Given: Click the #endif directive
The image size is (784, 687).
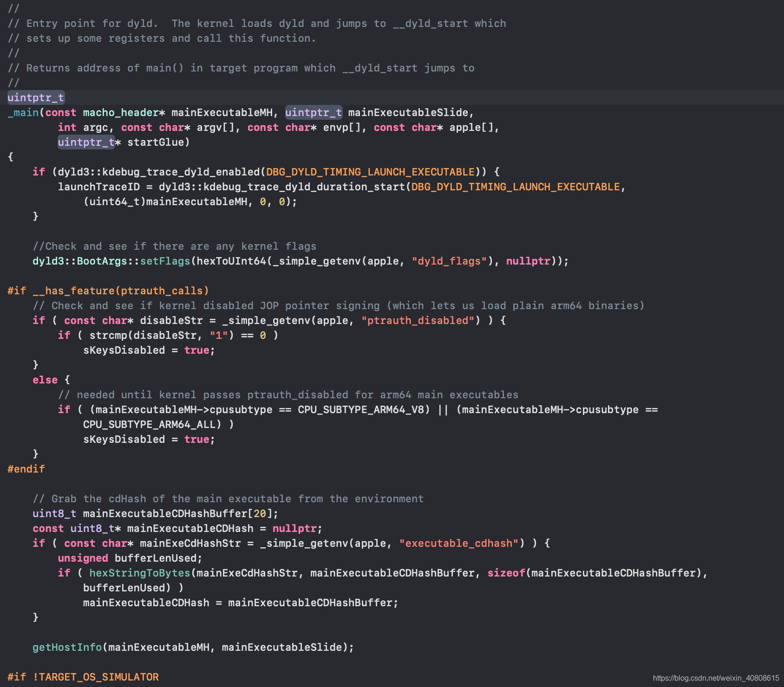Looking at the screenshot, I should coord(26,469).
